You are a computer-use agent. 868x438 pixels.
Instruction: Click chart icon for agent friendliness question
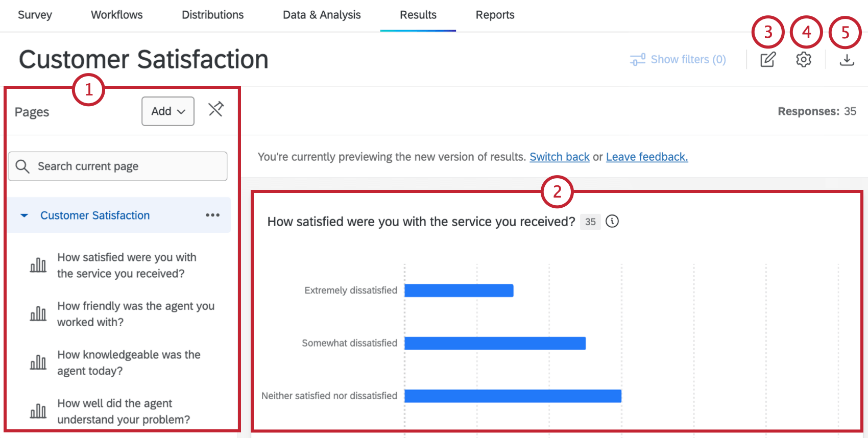coord(38,314)
